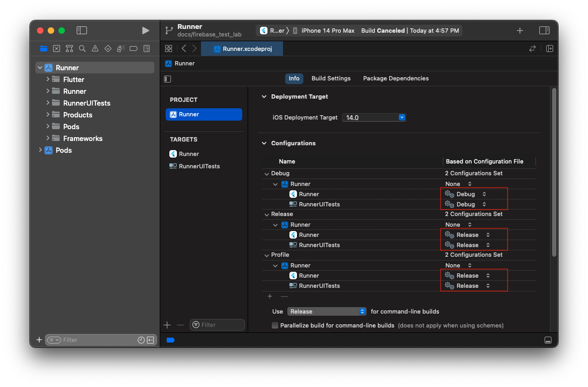Open the Symbol navigator
The height and width of the screenshot is (387, 588).
[x=69, y=49]
